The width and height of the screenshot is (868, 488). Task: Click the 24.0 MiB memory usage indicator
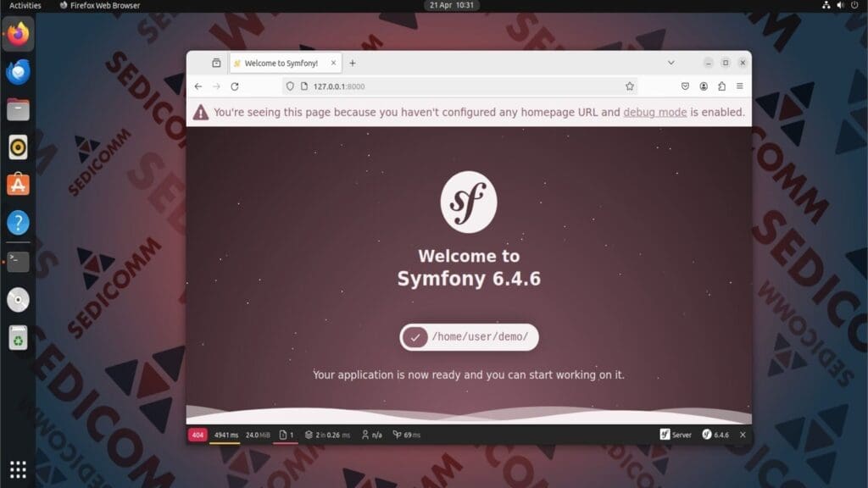coord(255,435)
